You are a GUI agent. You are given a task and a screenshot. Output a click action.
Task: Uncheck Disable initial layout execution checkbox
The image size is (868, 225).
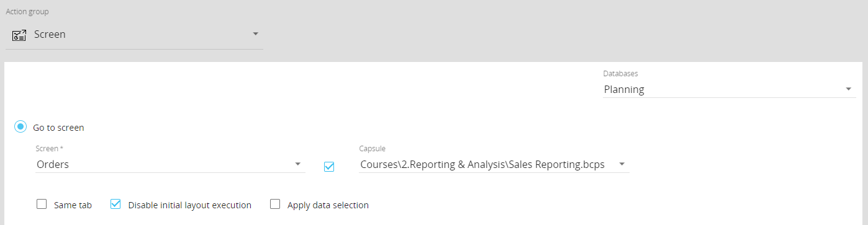click(115, 204)
